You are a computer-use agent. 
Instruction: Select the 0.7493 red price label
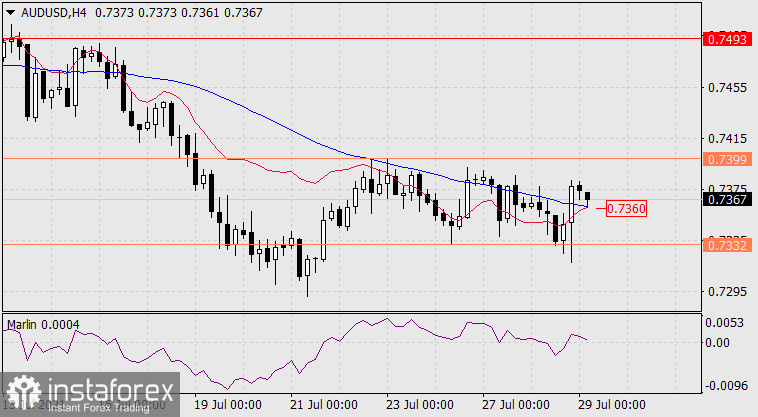pyautogui.click(x=725, y=39)
